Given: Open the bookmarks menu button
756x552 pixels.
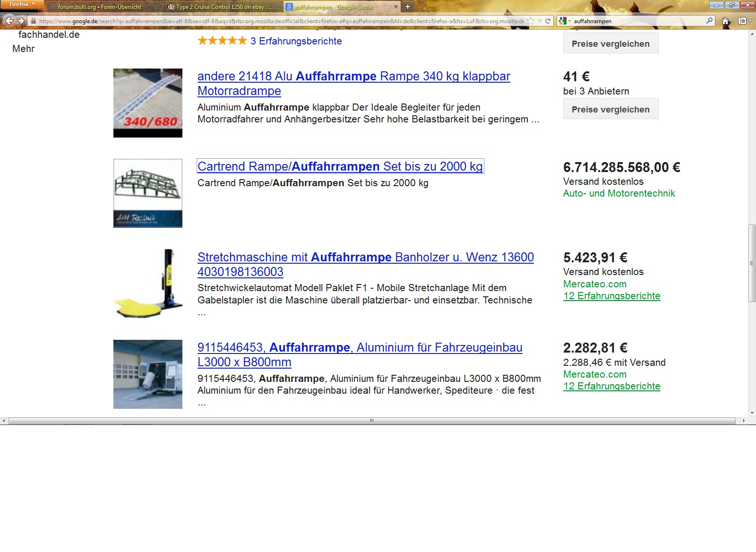Looking at the screenshot, I should [x=744, y=21].
